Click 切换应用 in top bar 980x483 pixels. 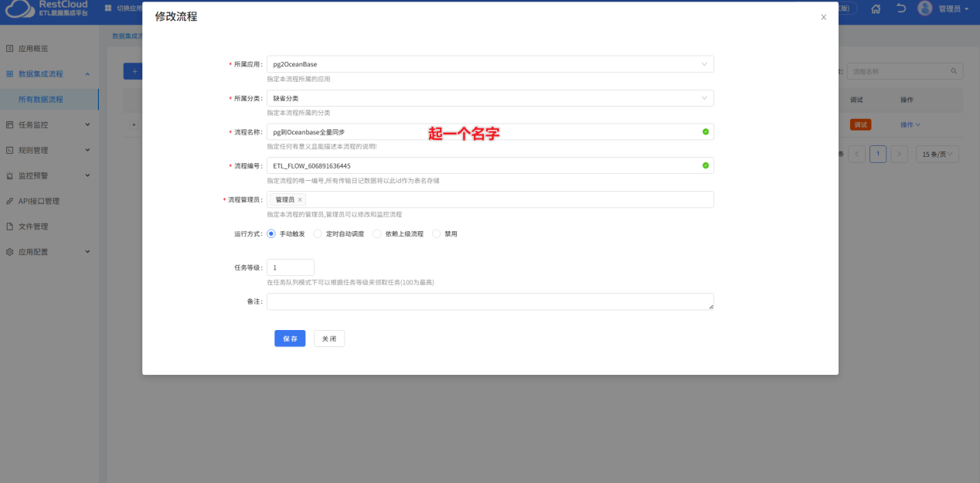(x=129, y=9)
